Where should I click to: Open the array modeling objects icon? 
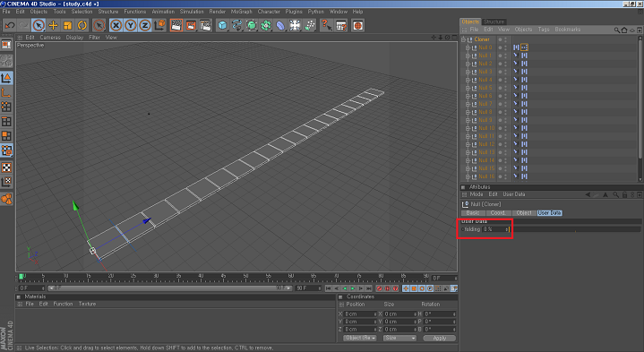point(266,25)
